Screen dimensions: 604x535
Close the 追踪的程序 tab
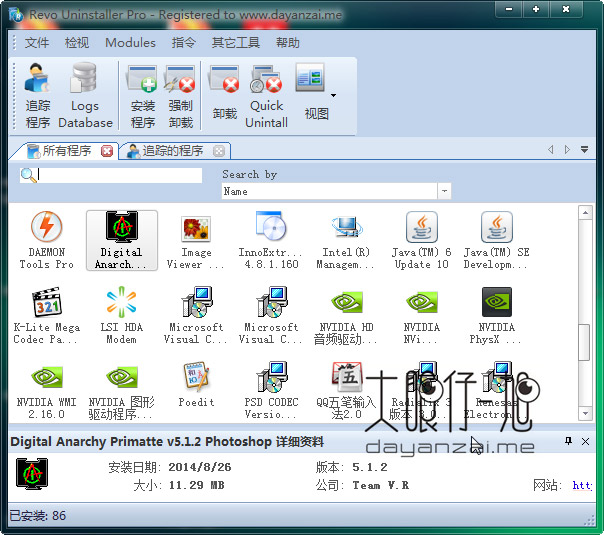tap(219, 151)
